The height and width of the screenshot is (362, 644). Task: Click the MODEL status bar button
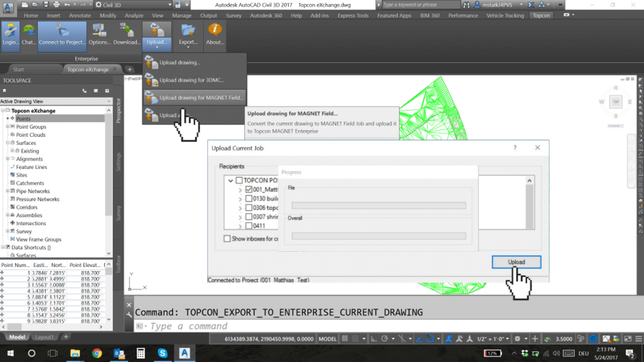(x=327, y=339)
